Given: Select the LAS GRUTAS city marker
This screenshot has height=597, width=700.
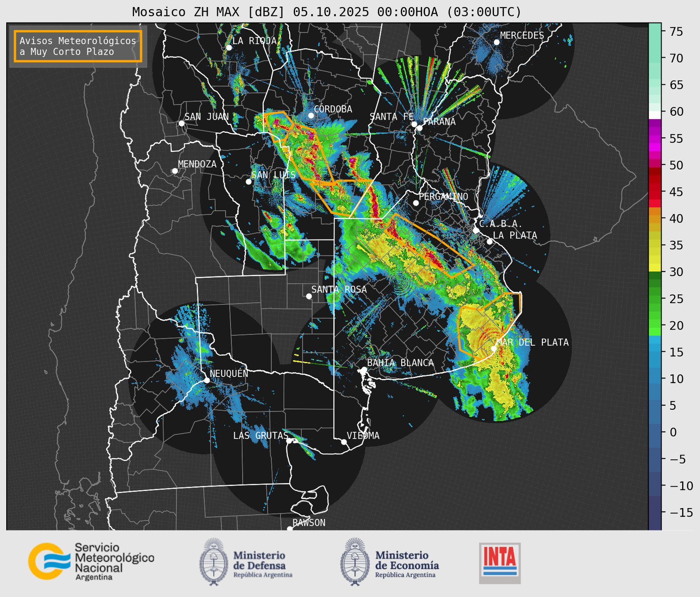Looking at the screenshot, I should pos(289,441).
